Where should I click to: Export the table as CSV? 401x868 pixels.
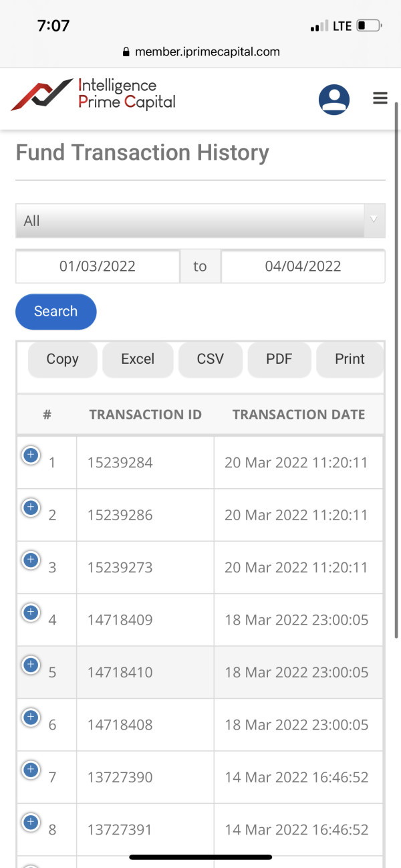coord(211,359)
